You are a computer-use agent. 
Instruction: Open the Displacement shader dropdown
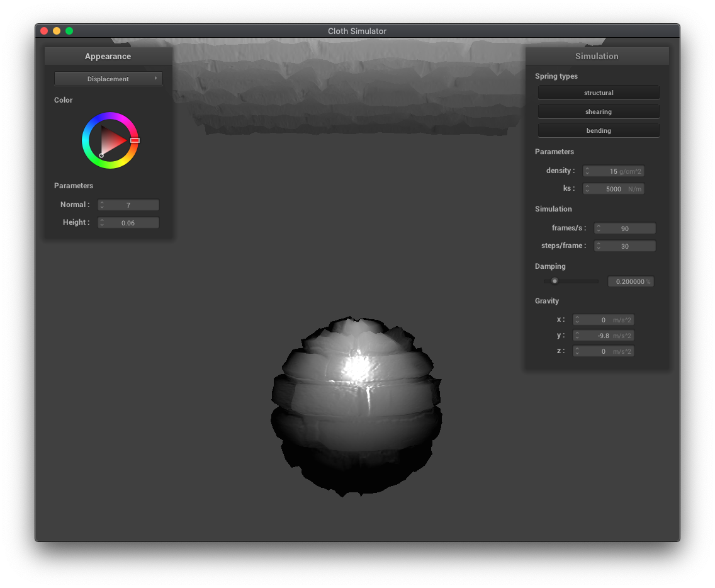click(108, 79)
